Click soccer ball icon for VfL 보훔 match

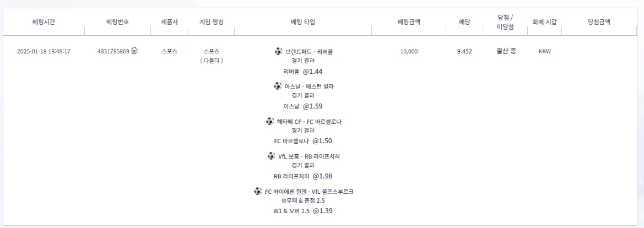271,156
